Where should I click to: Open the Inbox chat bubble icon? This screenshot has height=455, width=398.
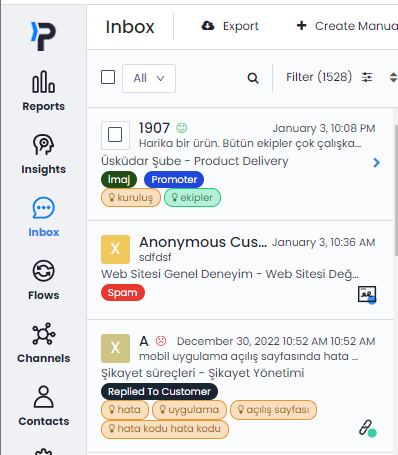coord(43,208)
